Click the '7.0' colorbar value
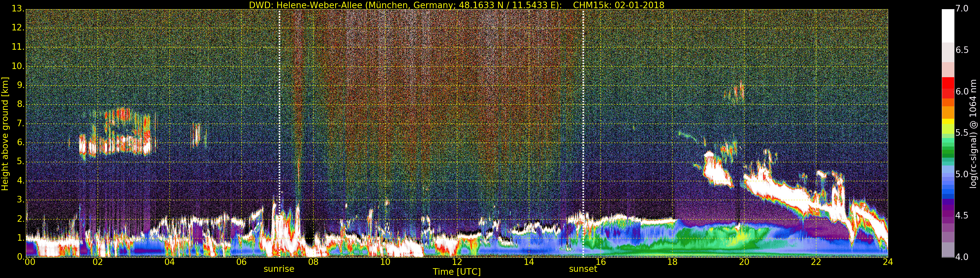The width and height of the screenshot is (980, 278). (x=962, y=9)
